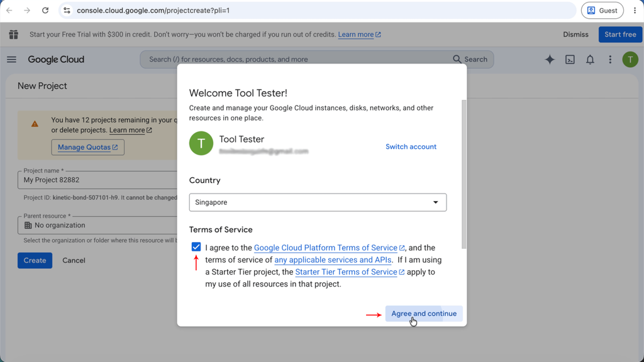
Task: Cancel the new project form
Action: [x=74, y=260]
